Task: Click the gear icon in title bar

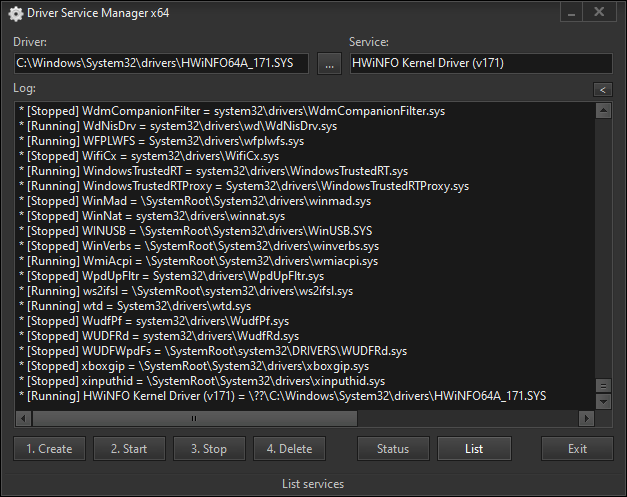Action: [16, 14]
